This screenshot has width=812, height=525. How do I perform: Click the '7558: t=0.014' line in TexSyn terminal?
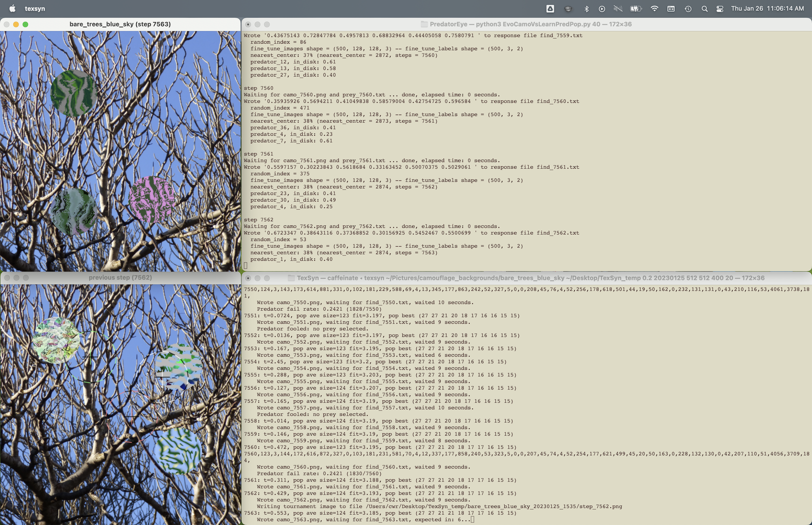[x=379, y=421]
